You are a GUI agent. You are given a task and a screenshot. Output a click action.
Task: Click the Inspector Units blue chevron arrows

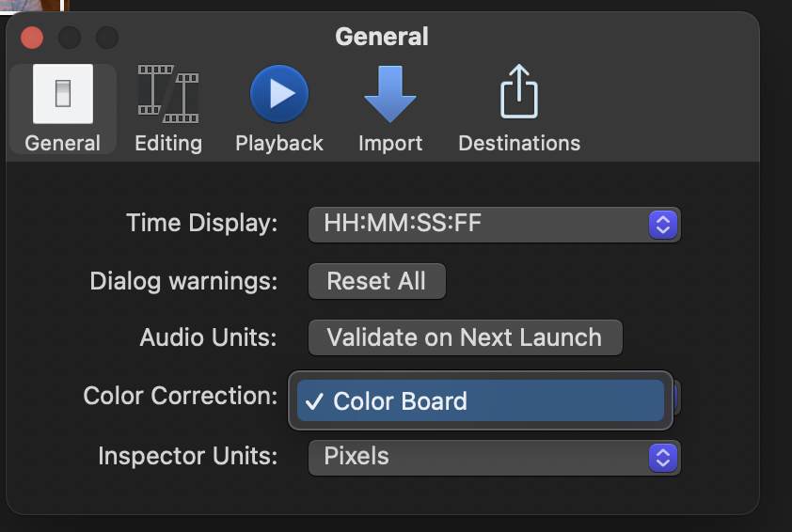pos(663,457)
